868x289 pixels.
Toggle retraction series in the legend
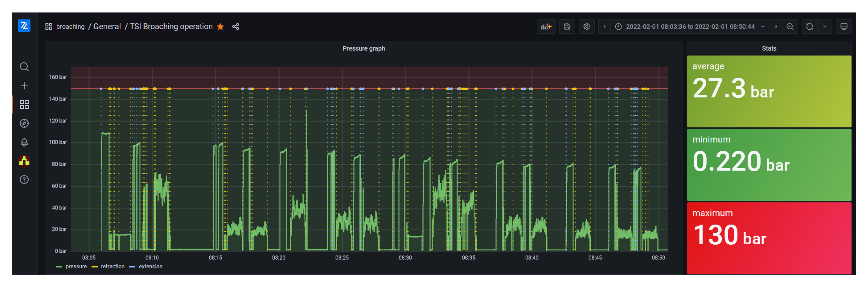pos(113,266)
